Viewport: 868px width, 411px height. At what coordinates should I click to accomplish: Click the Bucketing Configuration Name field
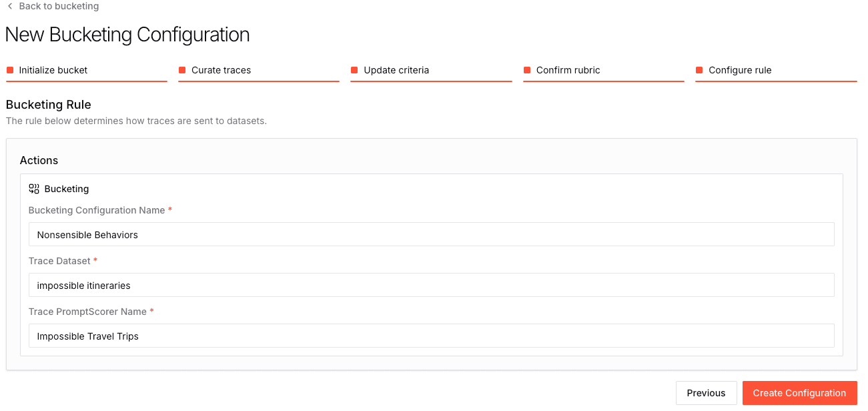(431, 234)
